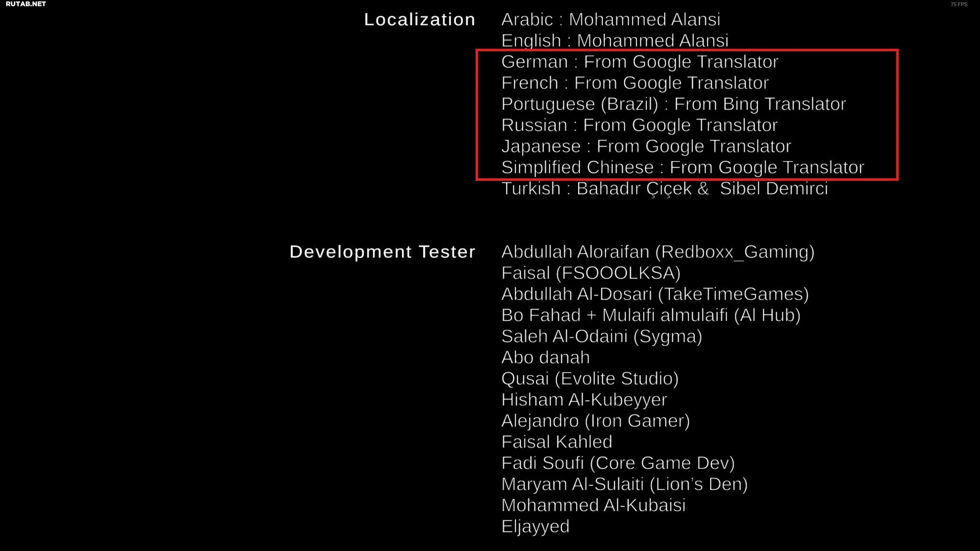Click Simplified Chinese Google Translator entry
The image size is (980, 551).
pos(682,167)
